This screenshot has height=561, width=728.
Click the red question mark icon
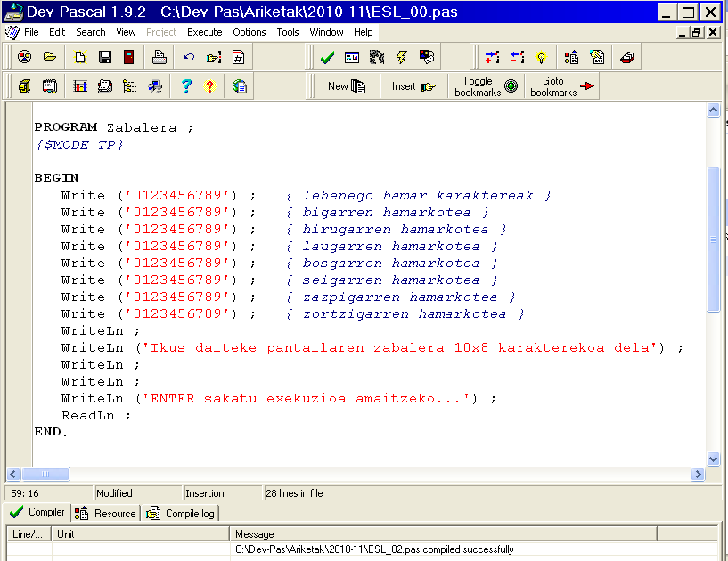(x=210, y=86)
